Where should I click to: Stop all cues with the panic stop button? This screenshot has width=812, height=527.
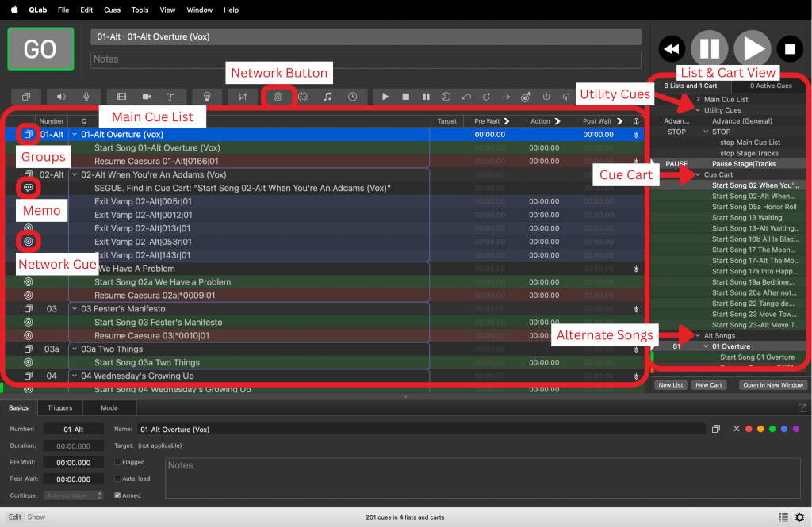(x=790, y=49)
